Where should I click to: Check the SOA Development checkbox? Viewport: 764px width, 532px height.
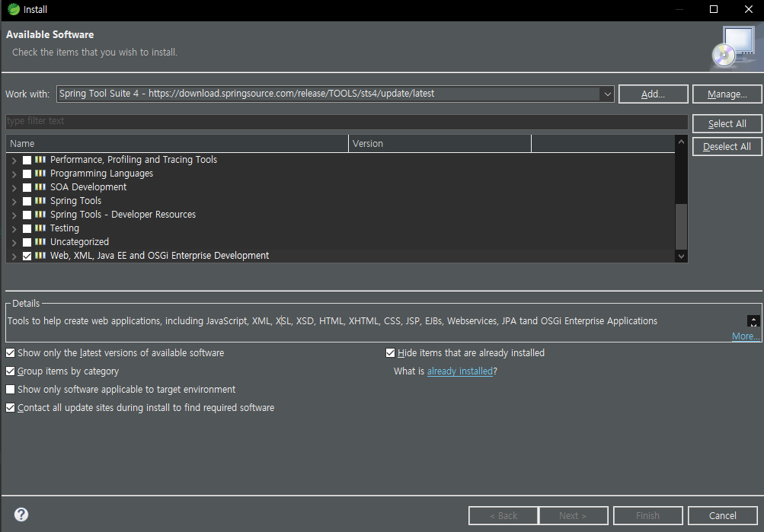coord(27,187)
